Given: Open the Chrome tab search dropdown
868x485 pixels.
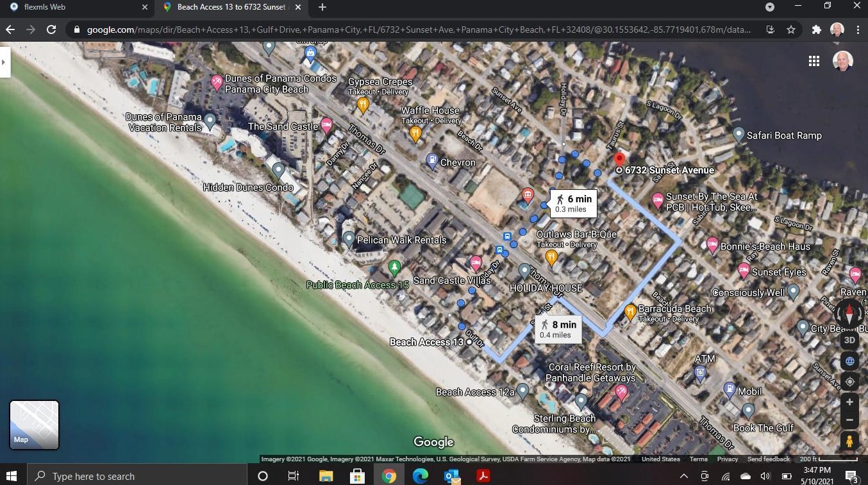Looking at the screenshot, I should tap(770, 7).
